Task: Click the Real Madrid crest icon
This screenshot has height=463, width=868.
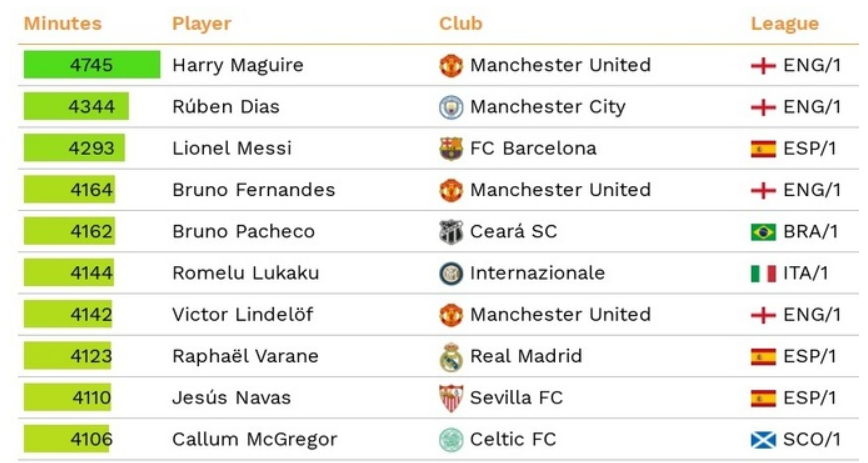Action: 451,356
